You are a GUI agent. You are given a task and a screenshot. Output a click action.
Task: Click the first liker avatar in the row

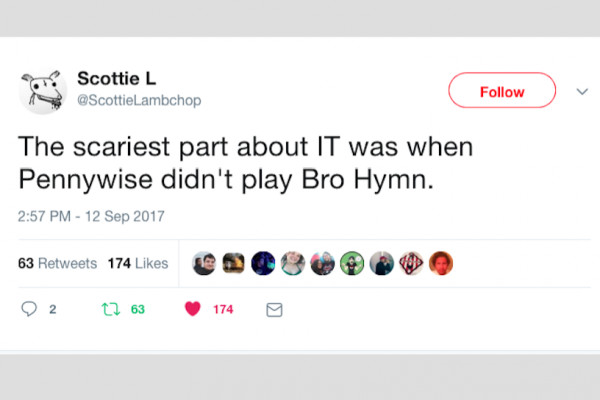tap(204, 263)
